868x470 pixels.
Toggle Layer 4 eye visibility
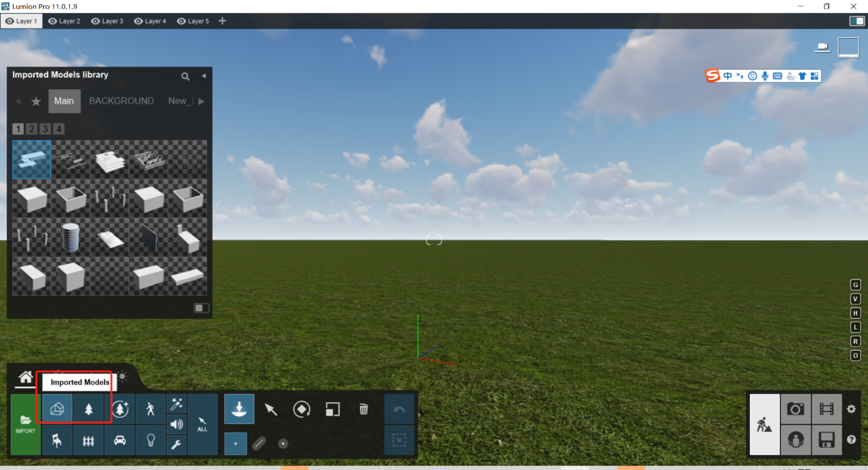[x=138, y=21]
